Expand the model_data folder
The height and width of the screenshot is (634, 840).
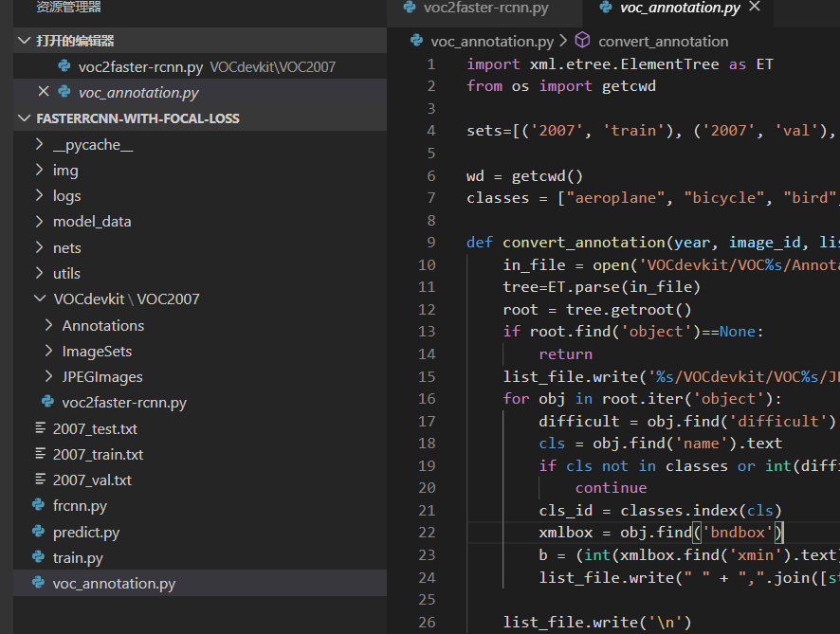pos(39,221)
